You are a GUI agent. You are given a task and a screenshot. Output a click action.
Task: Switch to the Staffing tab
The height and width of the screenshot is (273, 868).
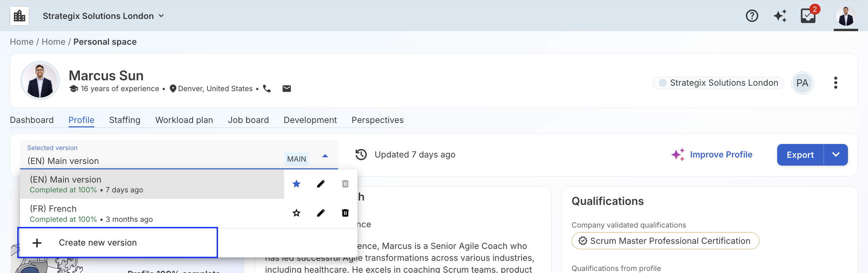(x=124, y=120)
